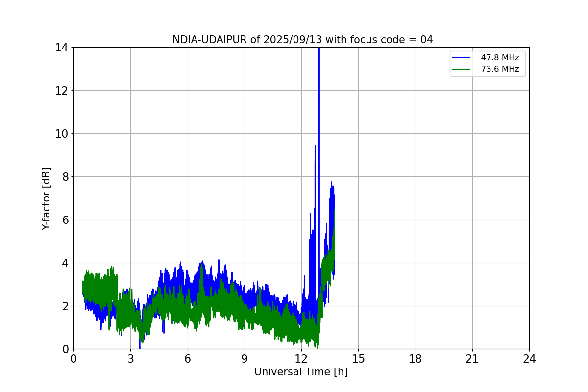Click the Y-factor [dB] axis label
Viewport: 588px width, 392px height.
click(46, 198)
